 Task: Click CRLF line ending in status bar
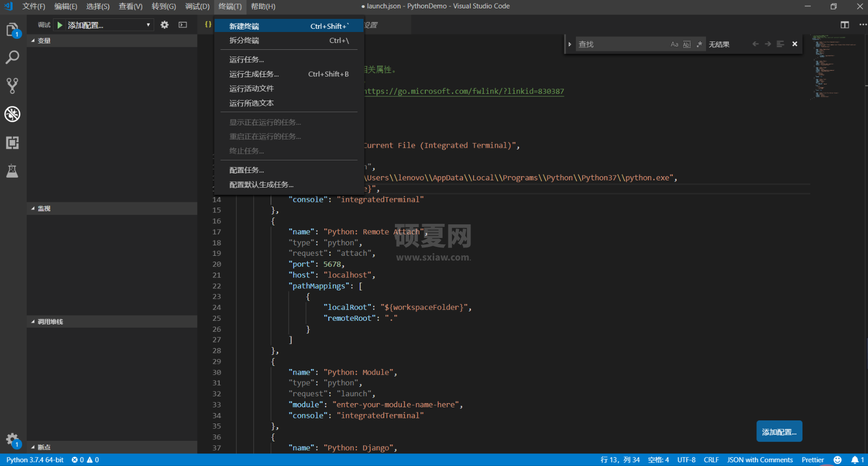pyautogui.click(x=711, y=460)
